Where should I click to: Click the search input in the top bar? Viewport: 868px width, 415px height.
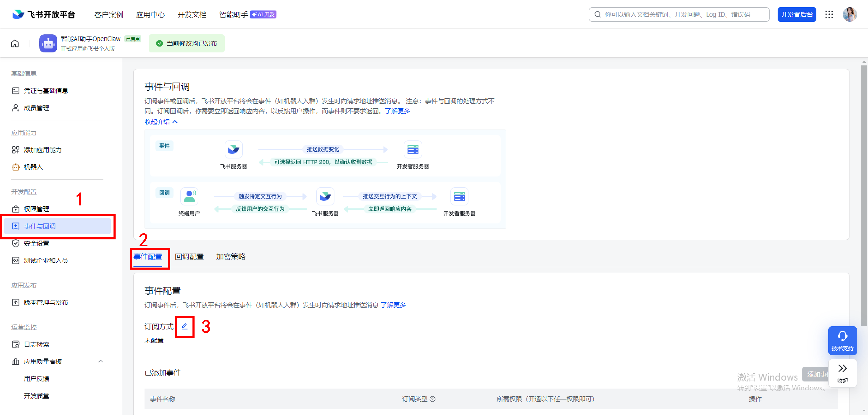[x=679, y=14]
